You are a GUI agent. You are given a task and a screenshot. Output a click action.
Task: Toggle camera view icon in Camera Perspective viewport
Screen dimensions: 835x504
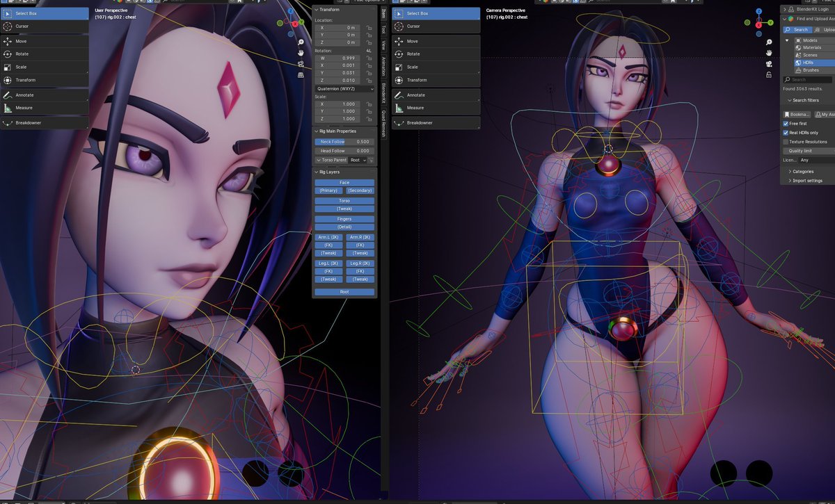pos(769,65)
